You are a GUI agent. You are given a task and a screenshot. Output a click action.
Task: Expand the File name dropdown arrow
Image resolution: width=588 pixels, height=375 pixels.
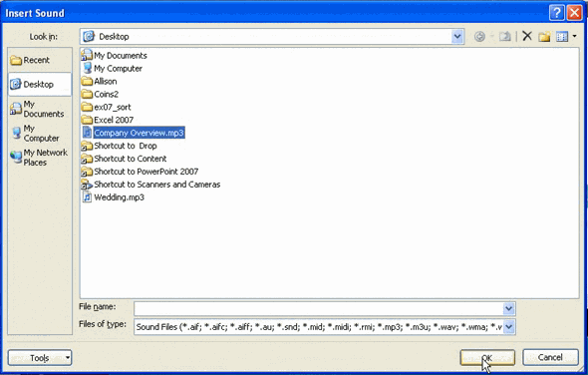tap(508, 308)
